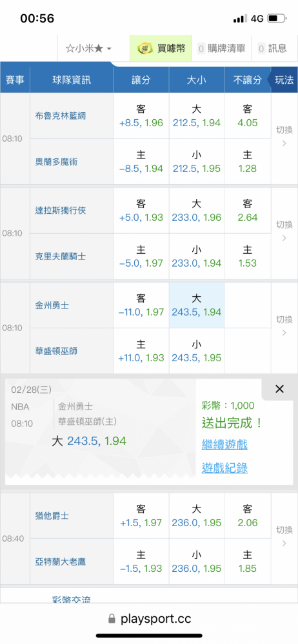Click the 繼續遊戲 link
The width and height of the screenshot is (298, 644).
point(224,444)
